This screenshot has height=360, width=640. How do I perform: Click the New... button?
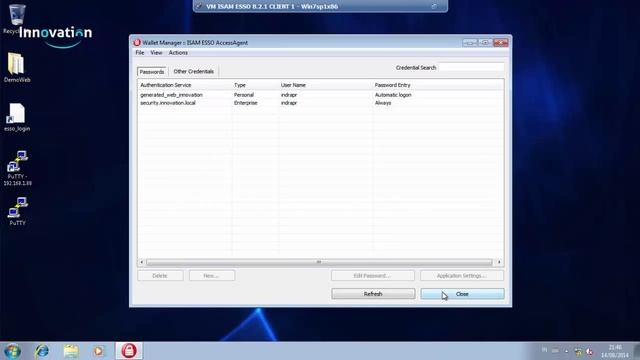pyautogui.click(x=212, y=276)
